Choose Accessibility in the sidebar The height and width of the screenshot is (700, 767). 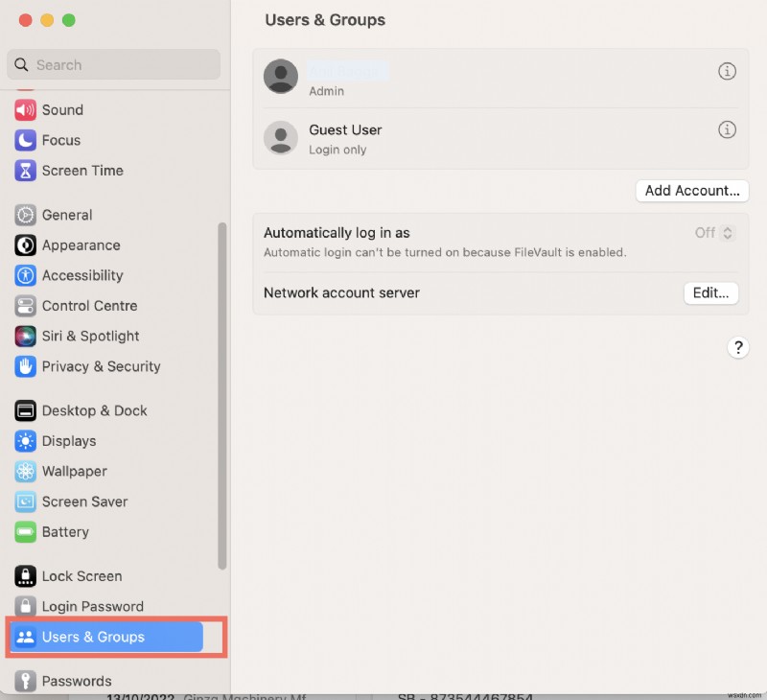pyautogui.click(x=82, y=275)
